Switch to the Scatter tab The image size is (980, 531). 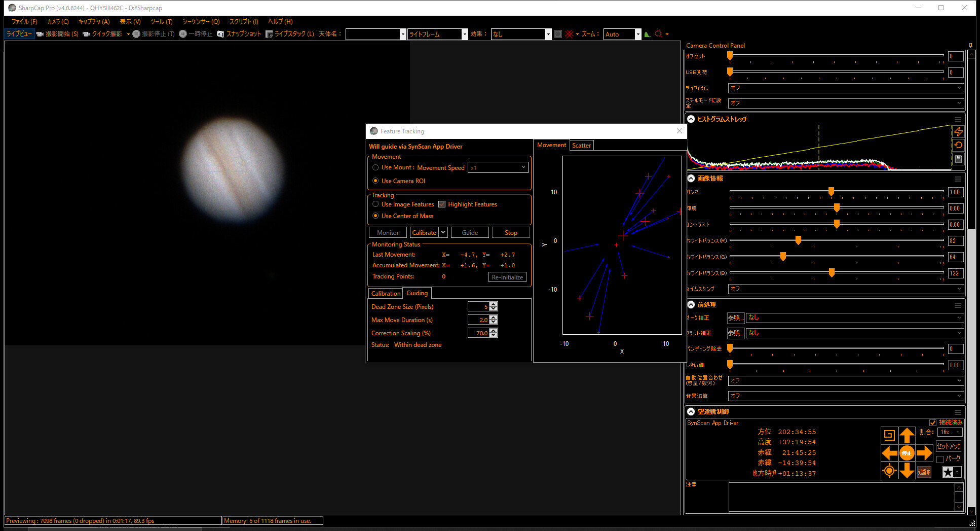[581, 146]
